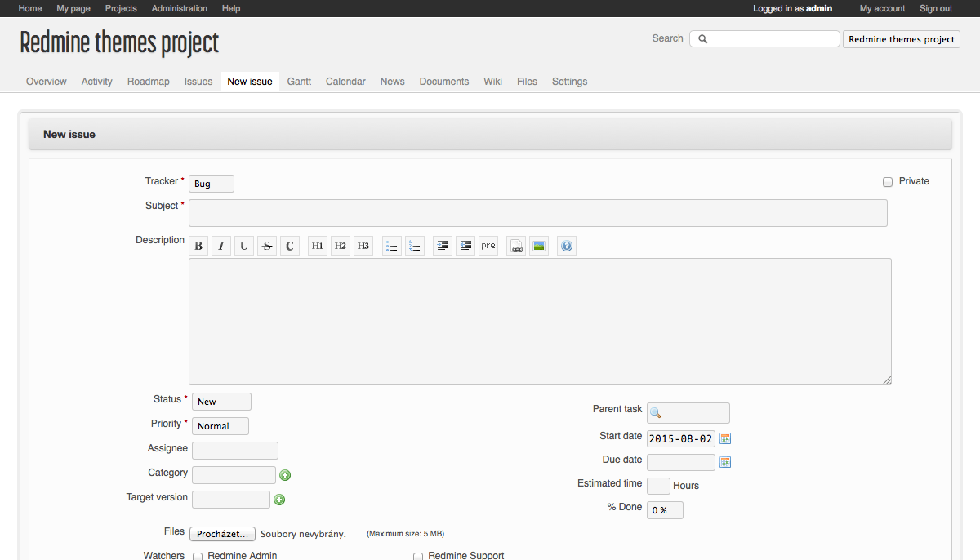Insert Heading 2 with H2 button
This screenshot has width=980, height=560.
341,246
